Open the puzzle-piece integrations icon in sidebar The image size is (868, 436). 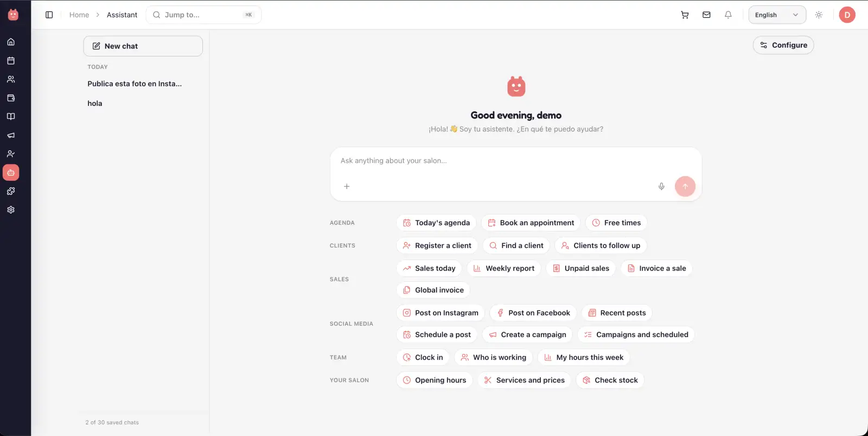click(11, 191)
